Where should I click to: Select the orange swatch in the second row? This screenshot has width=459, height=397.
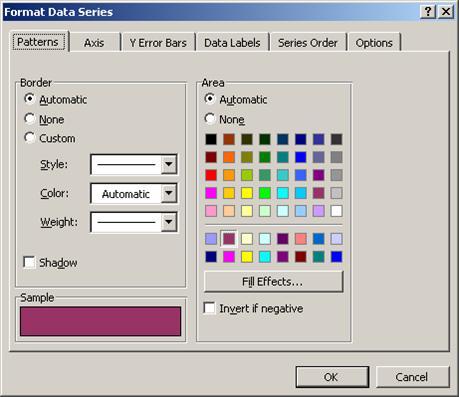[229, 157]
